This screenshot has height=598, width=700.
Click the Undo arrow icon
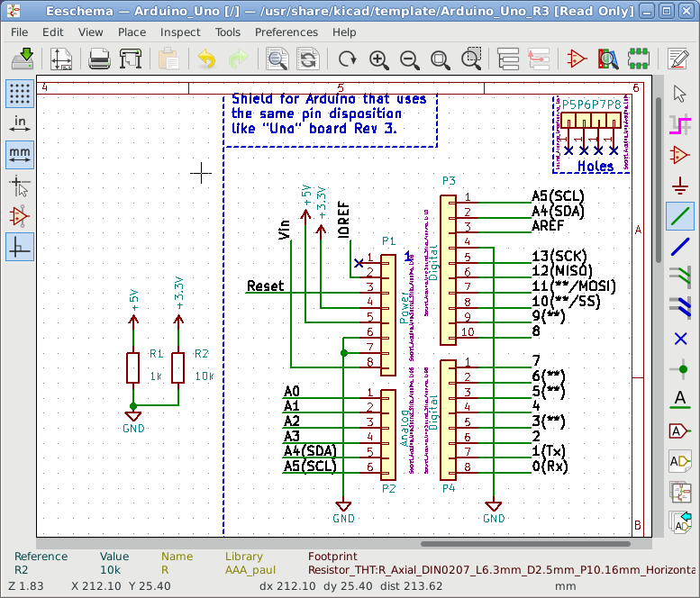[x=206, y=59]
